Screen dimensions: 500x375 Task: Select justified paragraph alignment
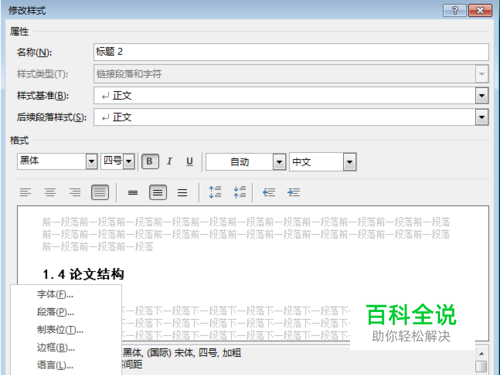[x=100, y=192]
